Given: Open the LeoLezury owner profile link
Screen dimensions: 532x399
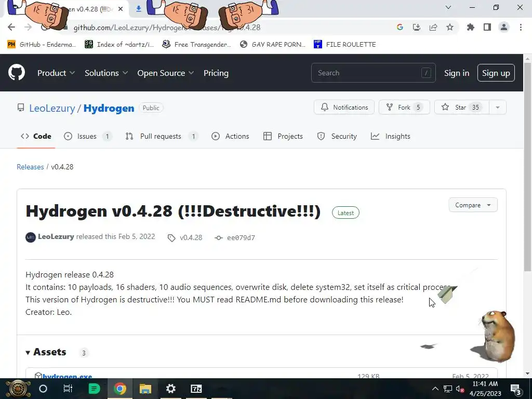Looking at the screenshot, I should pos(52,108).
